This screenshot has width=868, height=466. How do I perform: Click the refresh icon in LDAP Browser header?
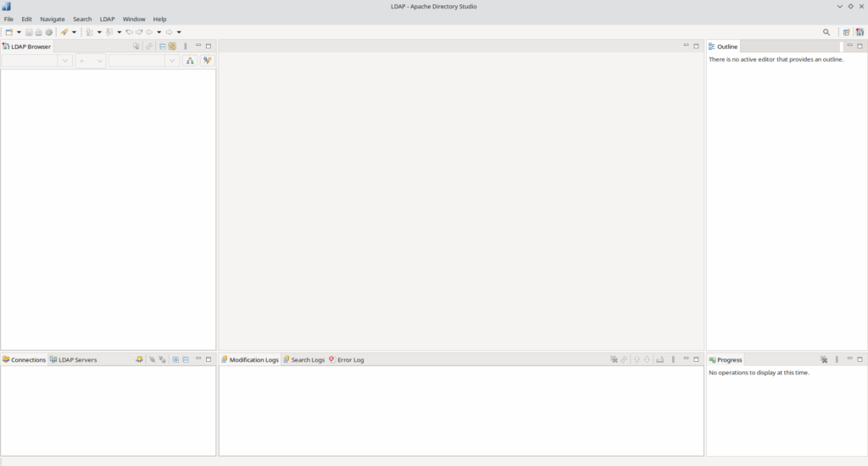(149, 47)
